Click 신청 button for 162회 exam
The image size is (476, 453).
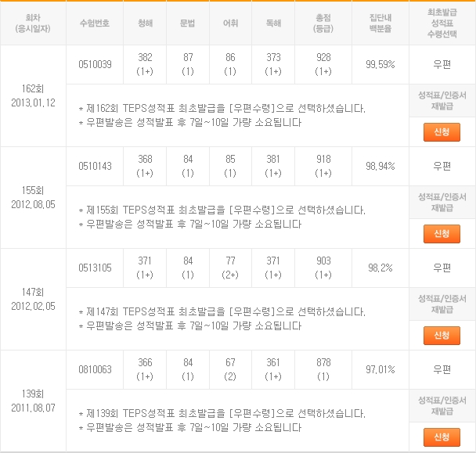coord(441,132)
